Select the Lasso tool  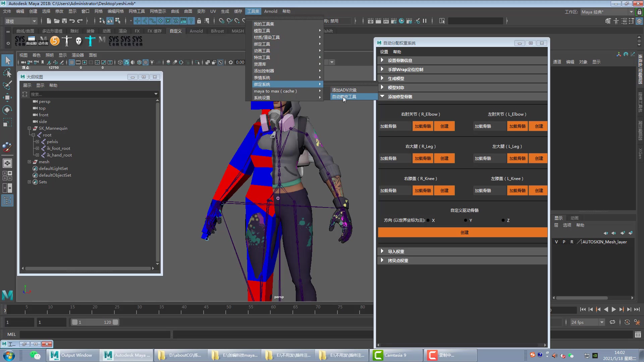point(7,73)
